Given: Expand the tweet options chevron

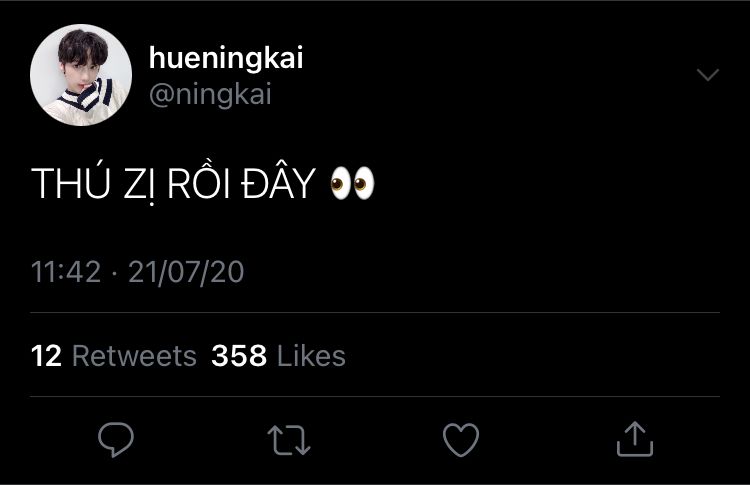Looking at the screenshot, I should 707,76.
